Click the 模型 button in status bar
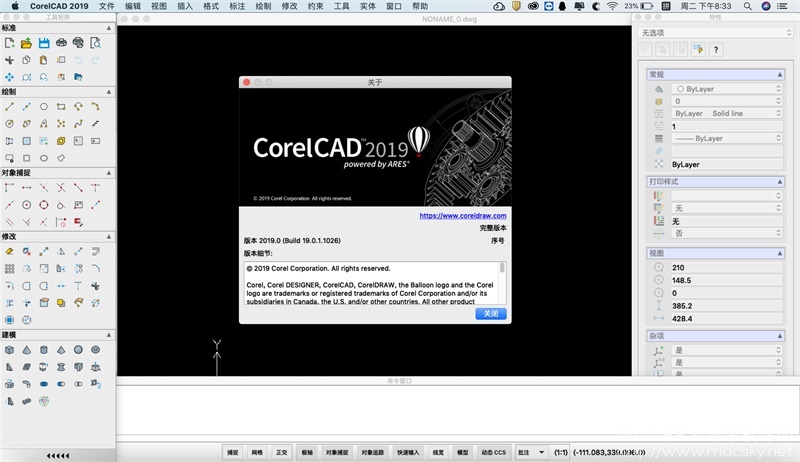The height and width of the screenshot is (462, 800). [x=463, y=452]
